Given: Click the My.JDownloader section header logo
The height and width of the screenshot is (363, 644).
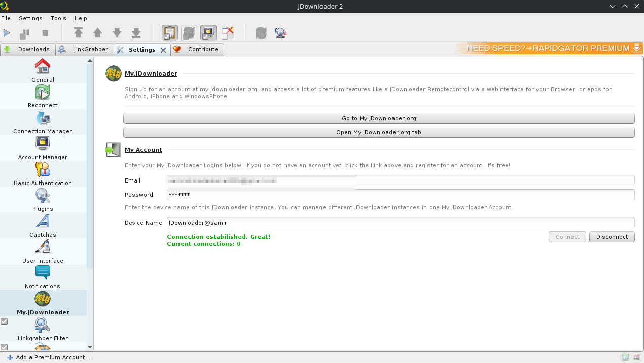Looking at the screenshot, I should click(x=114, y=74).
